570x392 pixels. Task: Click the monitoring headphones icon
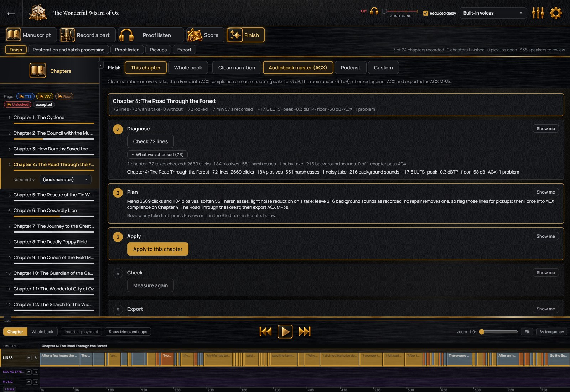click(374, 11)
